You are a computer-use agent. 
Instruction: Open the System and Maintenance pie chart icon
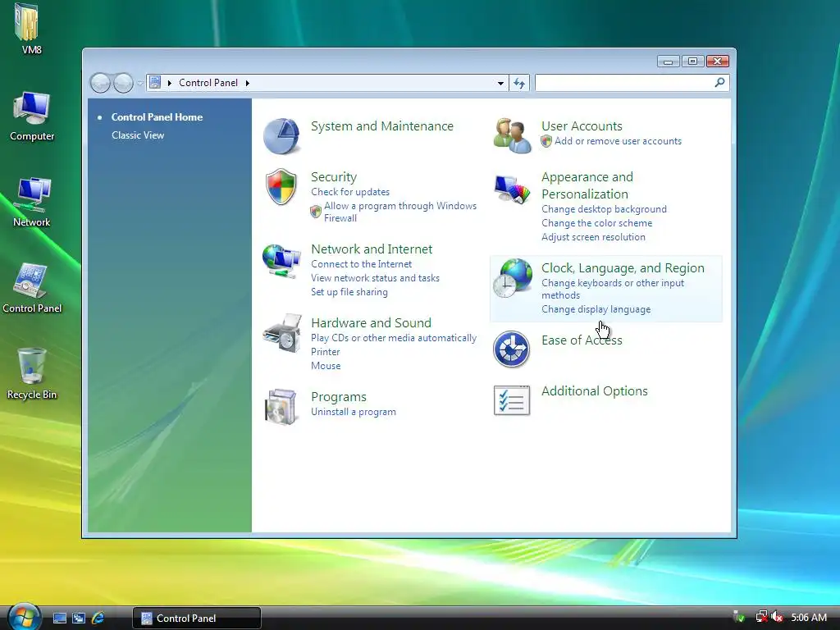click(x=281, y=135)
